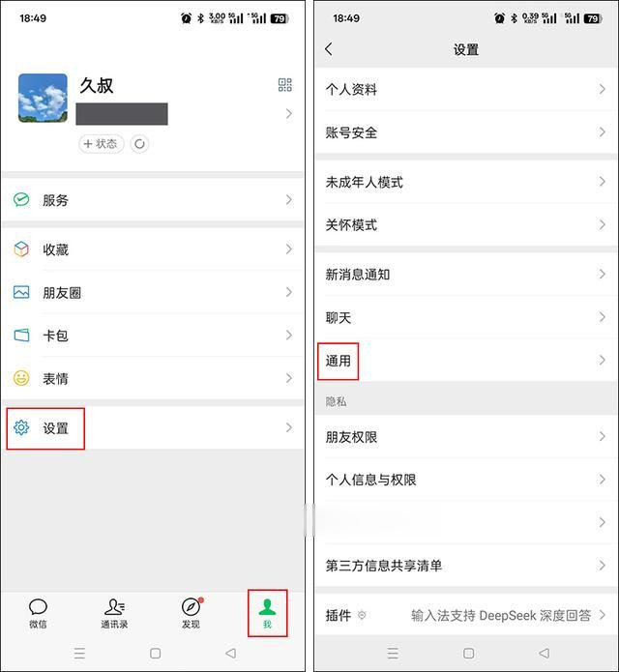This screenshot has width=619, height=672.
Task: Open the 发现 discover tab
Action: 191,613
